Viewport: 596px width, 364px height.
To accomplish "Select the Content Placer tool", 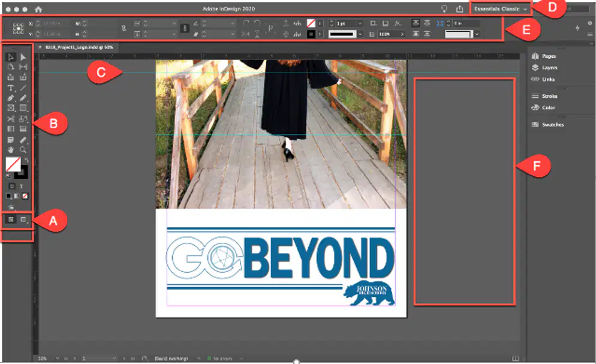I will pos(23,77).
